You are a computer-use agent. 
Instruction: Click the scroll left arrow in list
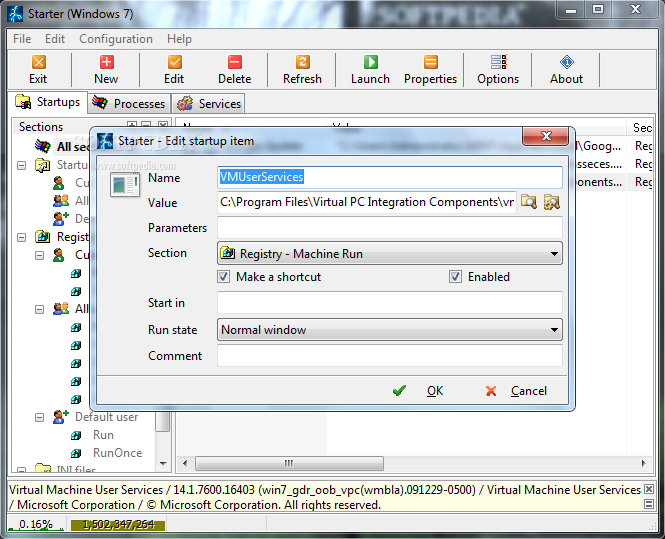pyautogui.click(x=185, y=463)
